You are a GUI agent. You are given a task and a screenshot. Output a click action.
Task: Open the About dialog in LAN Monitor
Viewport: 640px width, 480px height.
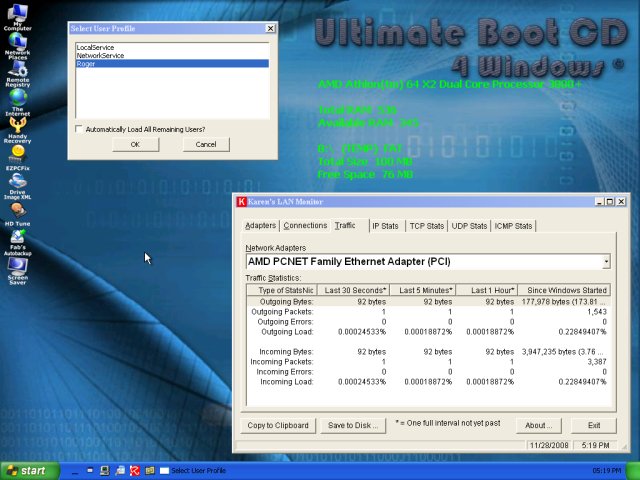point(539,425)
